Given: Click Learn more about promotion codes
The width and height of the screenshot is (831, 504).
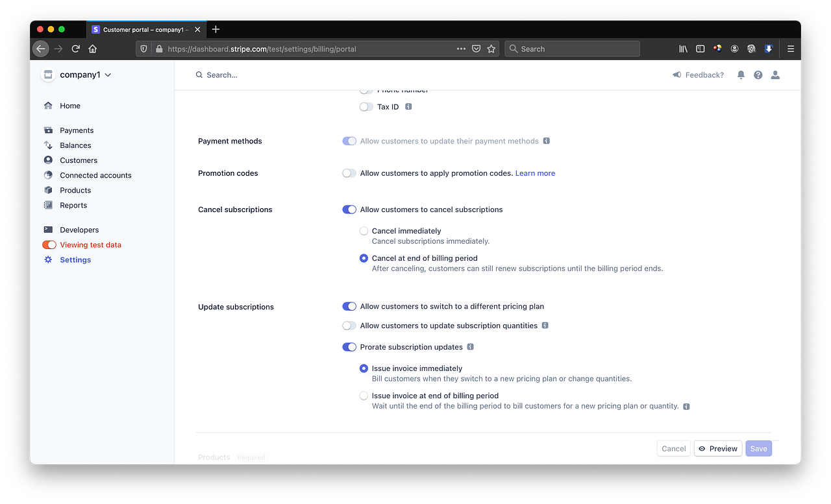Looking at the screenshot, I should [x=534, y=173].
